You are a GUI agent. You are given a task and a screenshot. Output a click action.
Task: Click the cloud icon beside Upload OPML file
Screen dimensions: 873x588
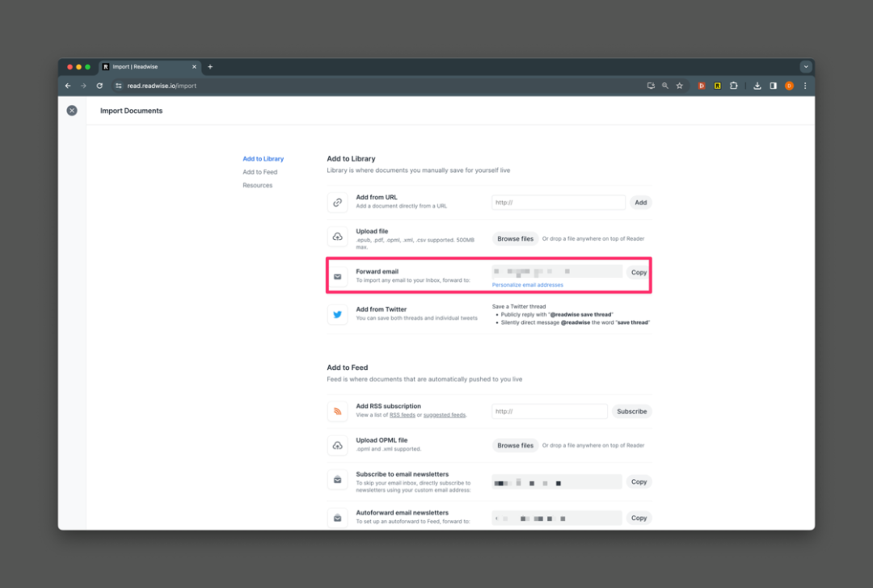(x=337, y=446)
